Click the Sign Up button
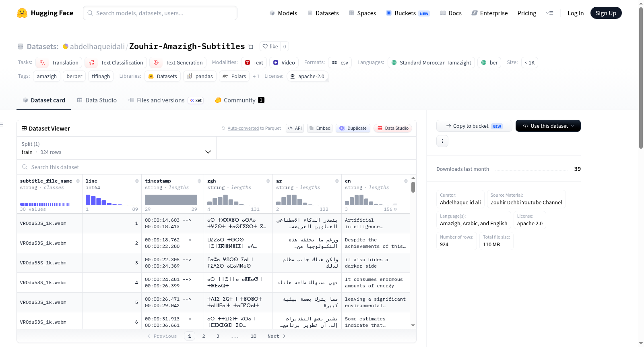This screenshot has height=347, width=644. tap(606, 13)
